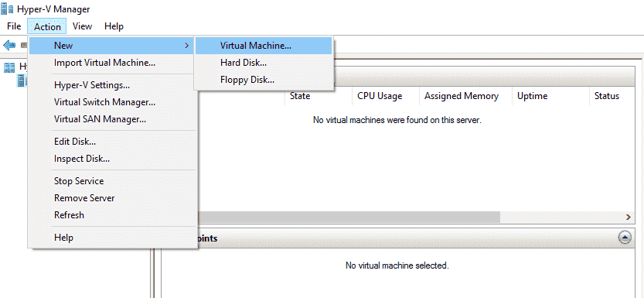The image size is (644, 298).
Task: Open the View menu
Action: click(82, 26)
